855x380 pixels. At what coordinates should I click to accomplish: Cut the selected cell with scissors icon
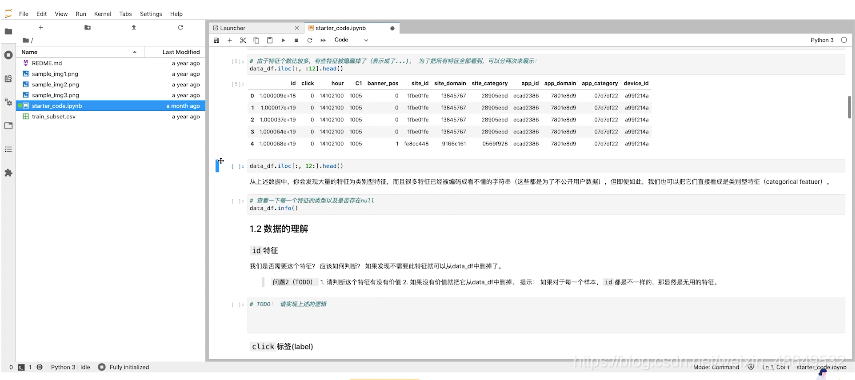click(x=243, y=40)
